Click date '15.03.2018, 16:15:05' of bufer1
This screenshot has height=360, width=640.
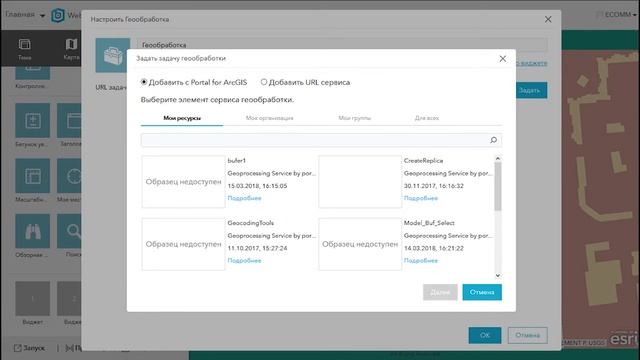pos(257,186)
